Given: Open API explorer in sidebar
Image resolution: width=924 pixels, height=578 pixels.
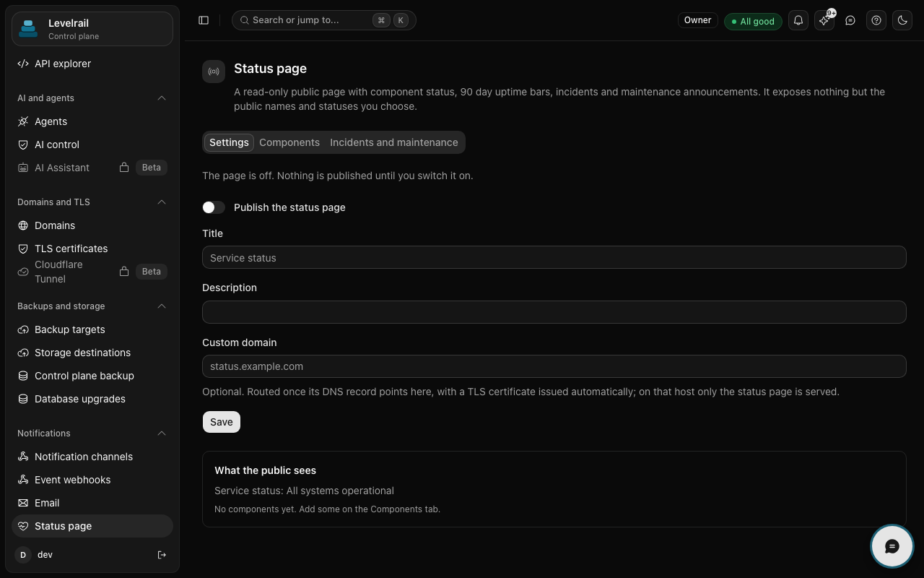Looking at the screenshot, I should point(92,64).
